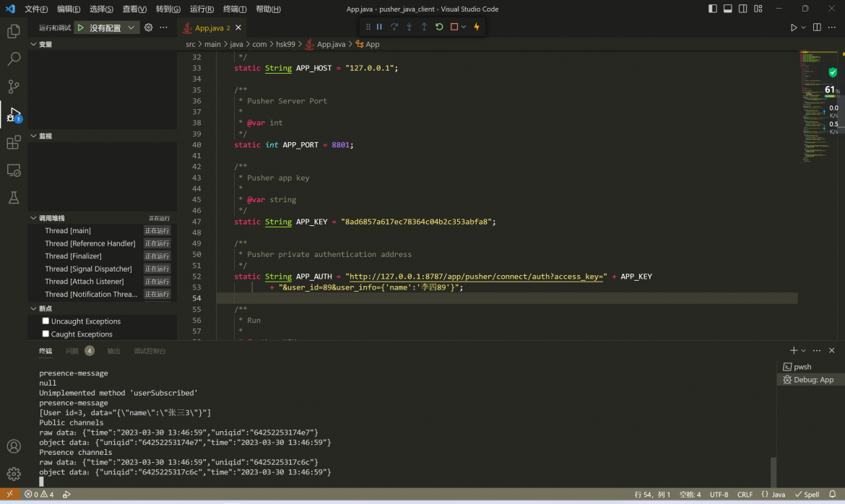Step into in debug toolbar
845x504 pixels.
[409, 27]
